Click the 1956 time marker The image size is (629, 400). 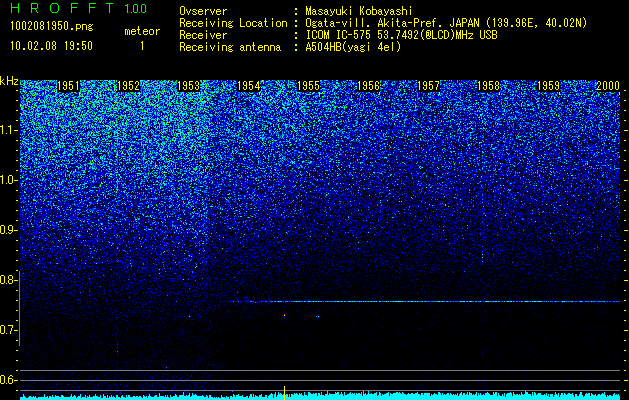click(368, 86)
